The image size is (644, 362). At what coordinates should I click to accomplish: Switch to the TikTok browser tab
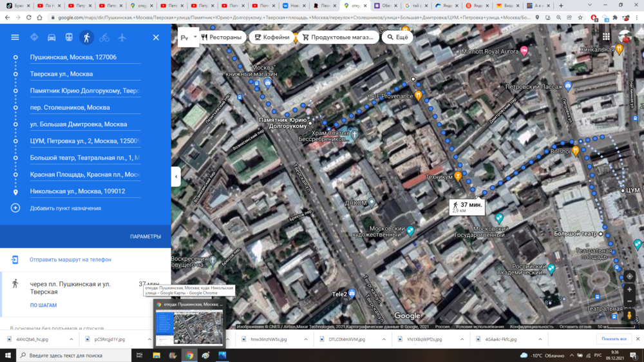17,6
